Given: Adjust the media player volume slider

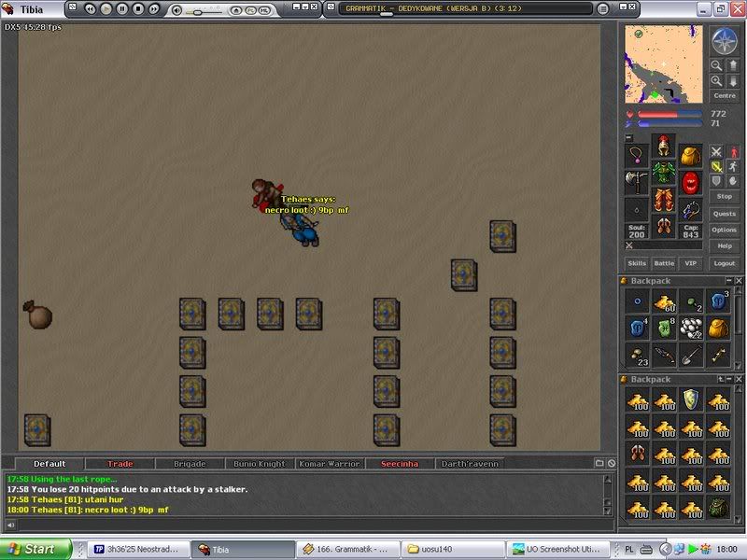Looking at the screenshot, I should click(198, 12).
